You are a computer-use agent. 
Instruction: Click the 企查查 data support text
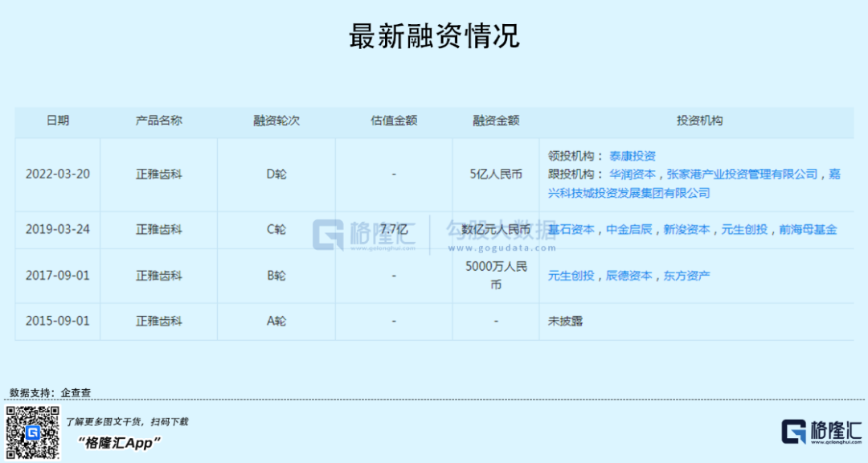click(76, 393)
